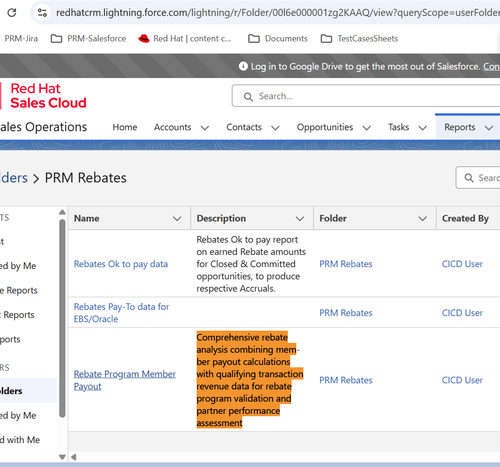Open CICD User in Member Payout row
The image size is (500, 467).
[x=462, y=380]
